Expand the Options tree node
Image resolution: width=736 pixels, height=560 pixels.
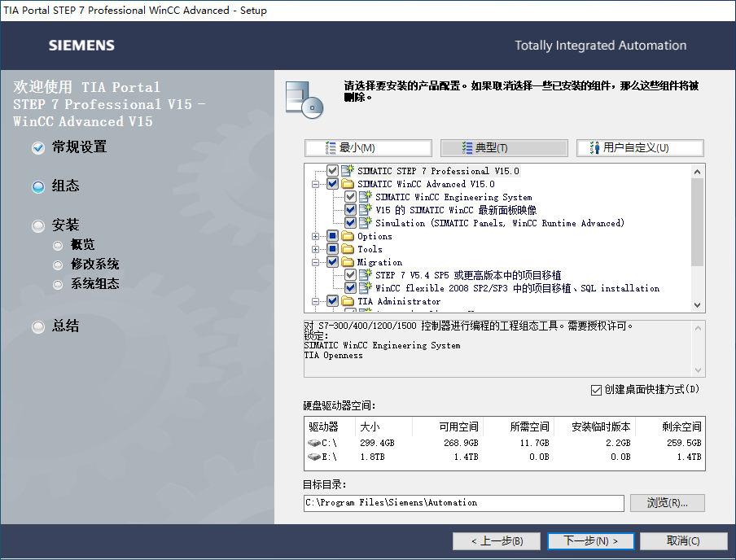coord(315,236)
